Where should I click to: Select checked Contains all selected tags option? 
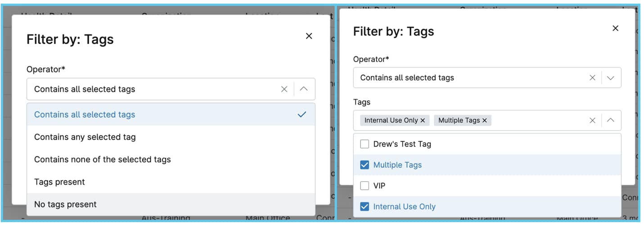(x=171, y=114)
